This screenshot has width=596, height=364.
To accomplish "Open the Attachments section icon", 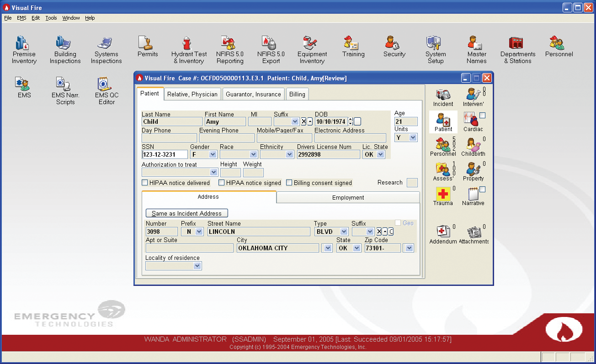I will pyautogui.click(x=474, y=234).
